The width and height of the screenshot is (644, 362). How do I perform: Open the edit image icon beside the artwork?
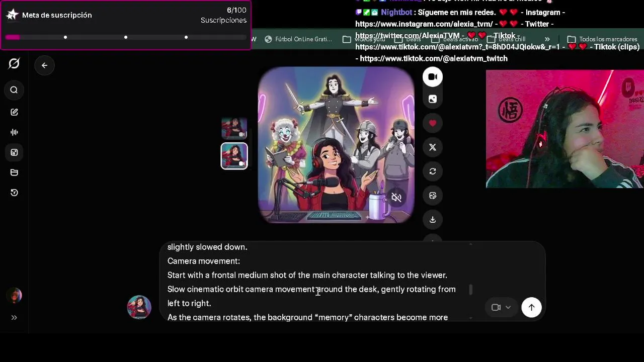click(x=433, y=196)
